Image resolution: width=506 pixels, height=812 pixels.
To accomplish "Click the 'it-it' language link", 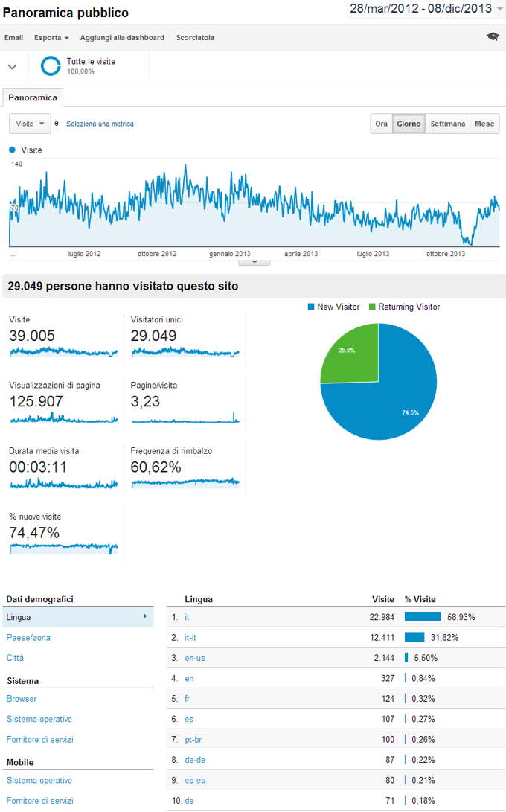I will 190,638.
